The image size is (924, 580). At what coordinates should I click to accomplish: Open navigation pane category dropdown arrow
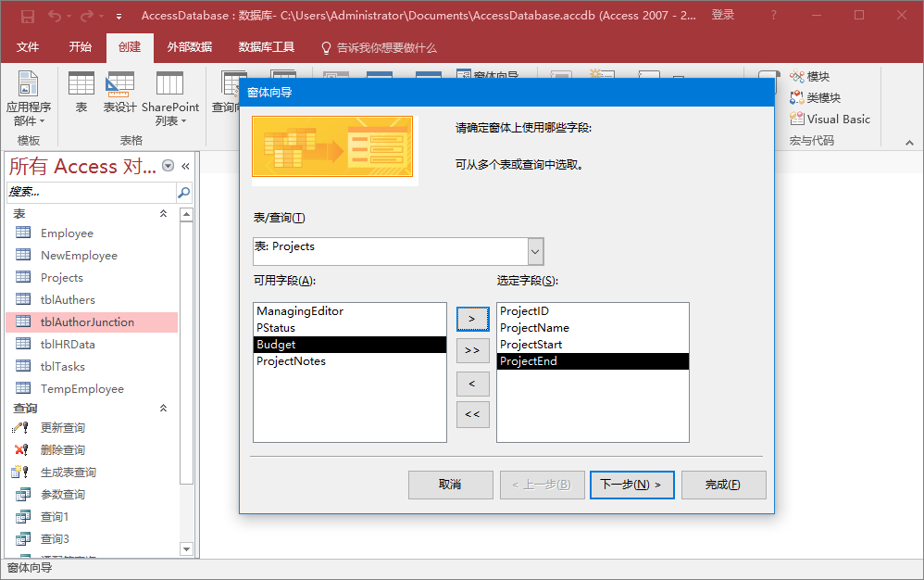coord(168,166)
